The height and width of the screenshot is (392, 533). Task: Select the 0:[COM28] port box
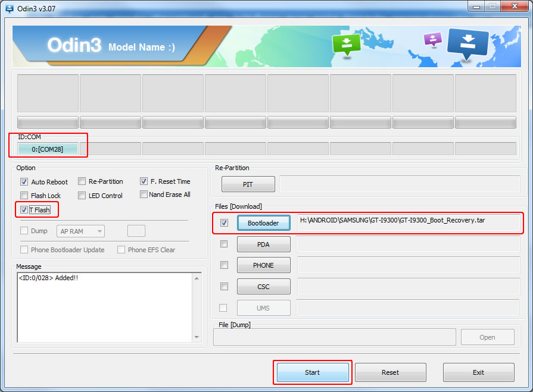[x=48, y=149]
